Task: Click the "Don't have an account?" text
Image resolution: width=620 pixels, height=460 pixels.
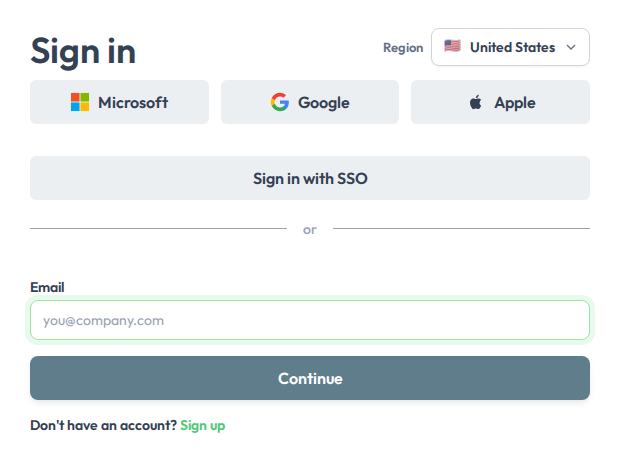Action: coord(104,425)
